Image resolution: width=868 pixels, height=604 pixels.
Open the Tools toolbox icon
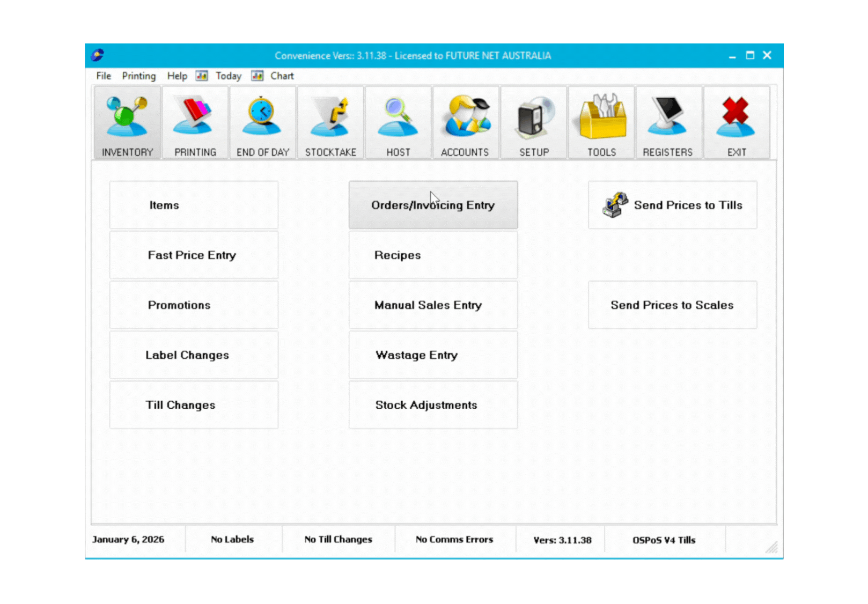click(601, 122)
